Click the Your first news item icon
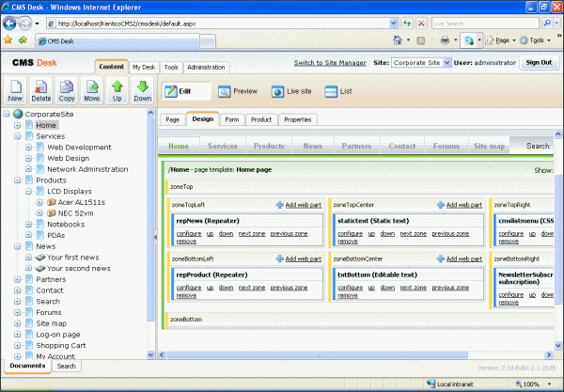 tap(40, 258)
